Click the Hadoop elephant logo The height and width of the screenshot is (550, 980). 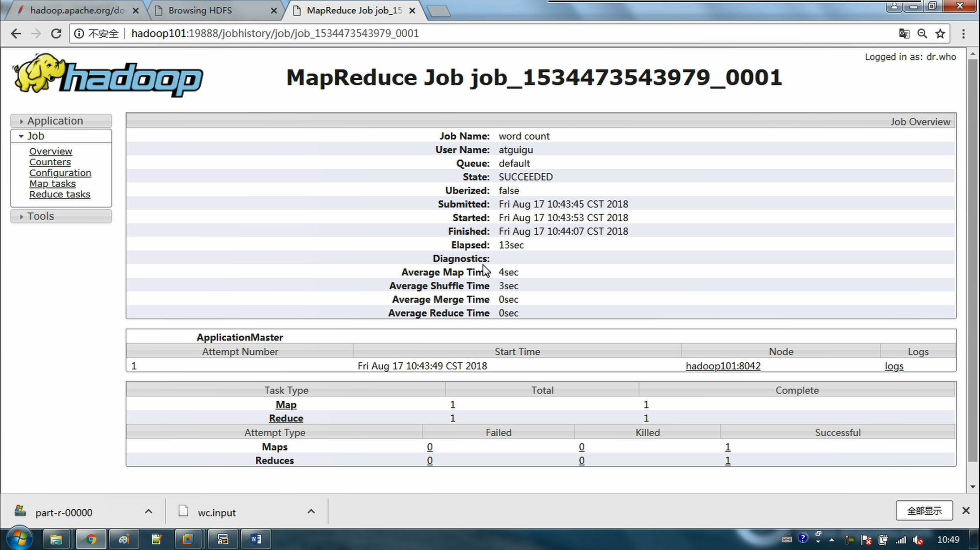pyautogui.click(x=108, y=75)
